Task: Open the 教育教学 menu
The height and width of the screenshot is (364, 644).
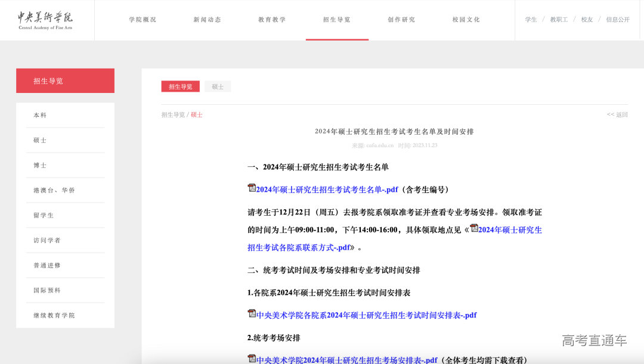Action: (271, 19)
